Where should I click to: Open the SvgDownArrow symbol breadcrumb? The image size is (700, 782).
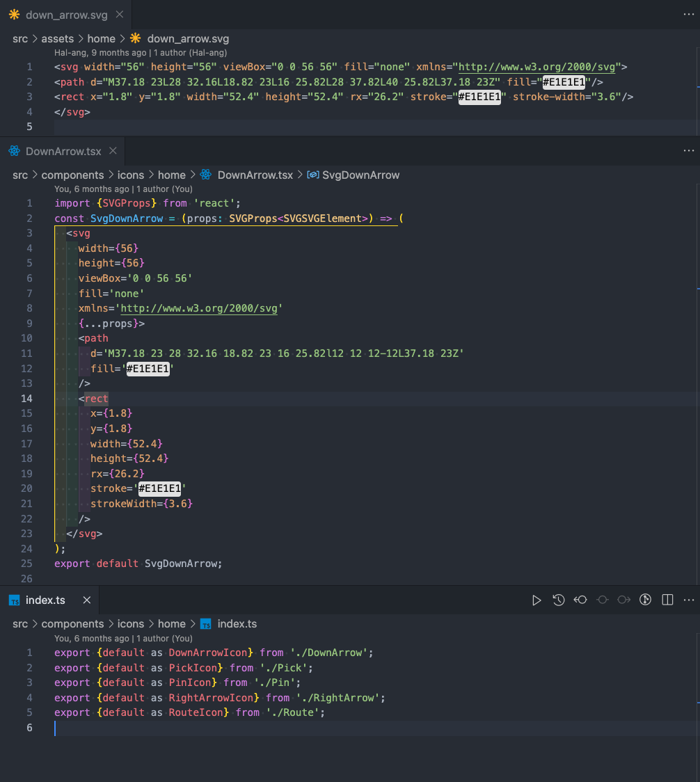click(360, 175)
